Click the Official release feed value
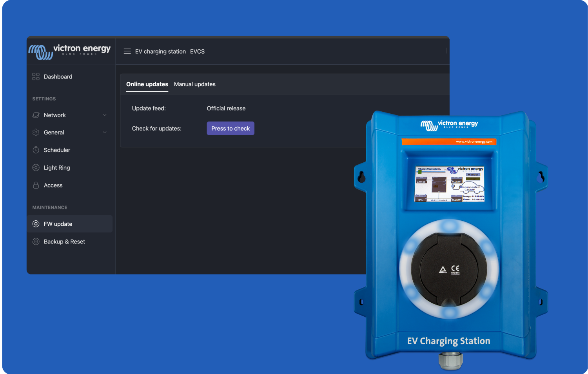The image size is (588, 374). point(226,108)
